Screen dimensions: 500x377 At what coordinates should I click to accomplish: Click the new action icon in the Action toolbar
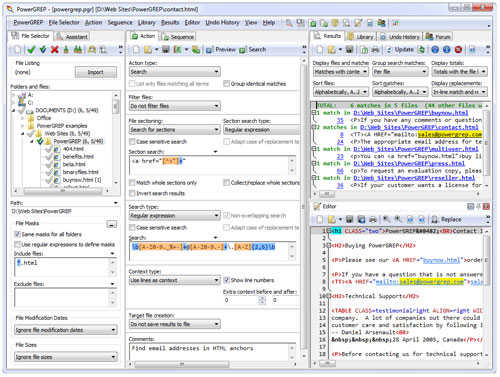(136, 50)
